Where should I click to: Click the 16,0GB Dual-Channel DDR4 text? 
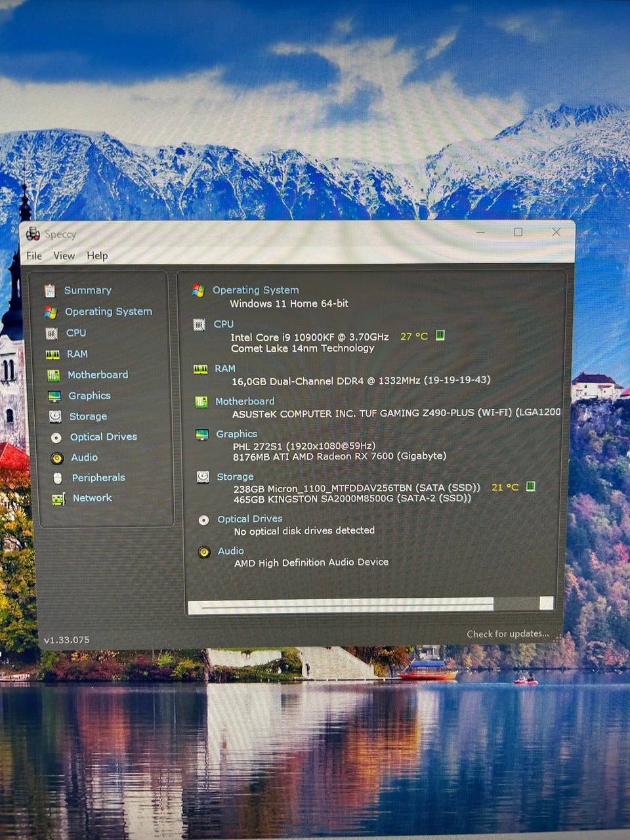361,381
